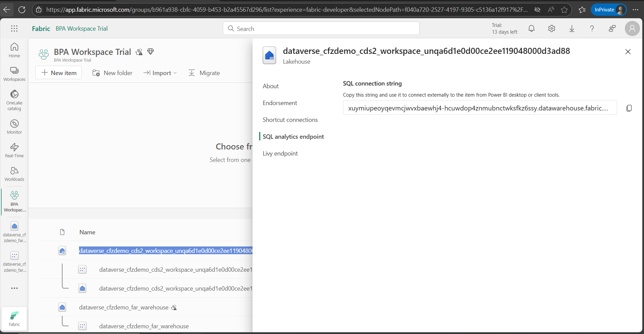Click the download icon in header

[x=572, y=29]
